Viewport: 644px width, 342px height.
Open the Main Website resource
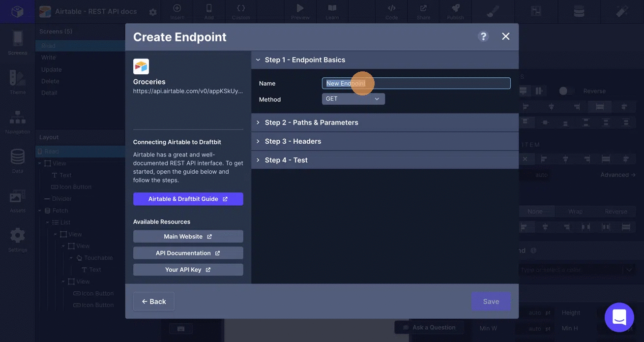click(x=188, y=237)
